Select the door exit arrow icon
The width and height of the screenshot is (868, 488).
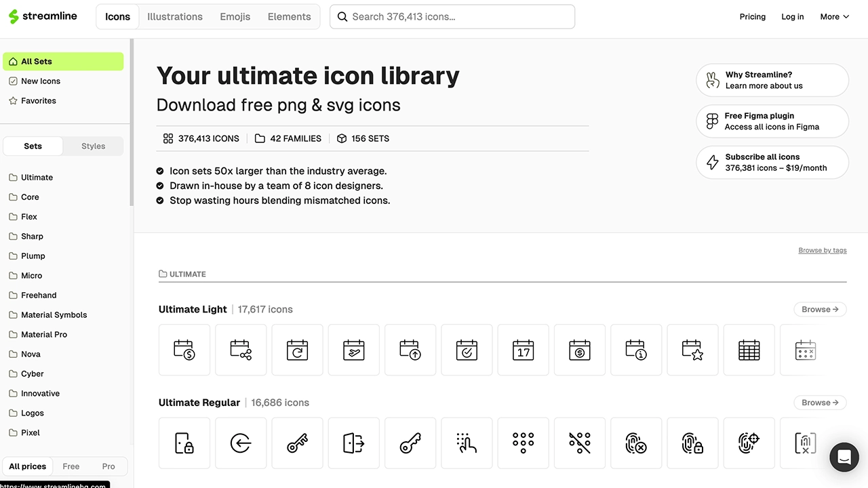pos(354,443)
